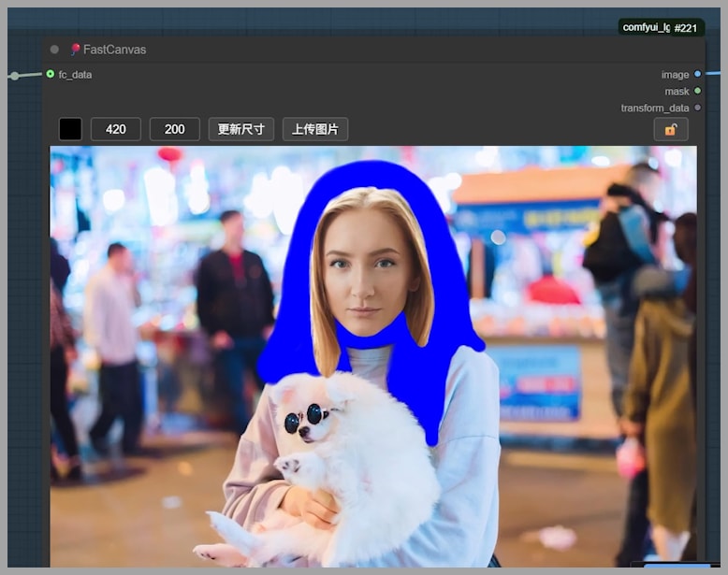Focus the height field showing 200
The width and height of the screenshot is (728, 575).
coord(174,129)
